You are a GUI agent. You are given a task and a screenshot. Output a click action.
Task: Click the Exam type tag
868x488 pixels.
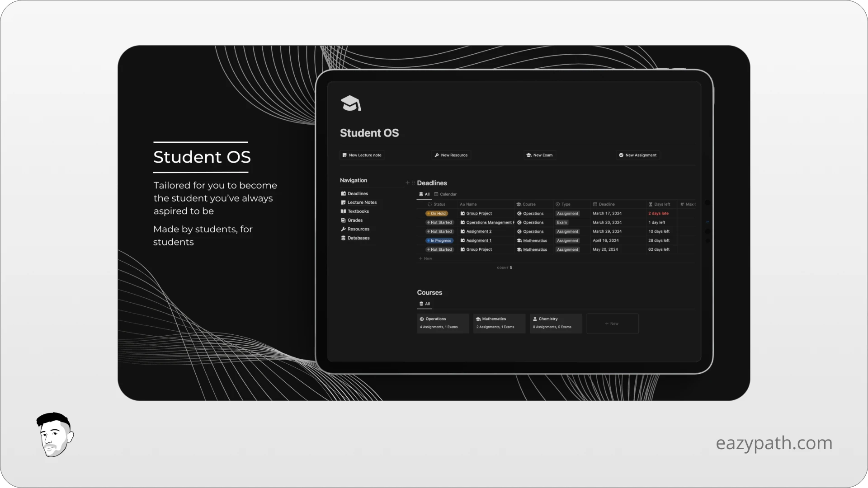[x=562, y=222]
